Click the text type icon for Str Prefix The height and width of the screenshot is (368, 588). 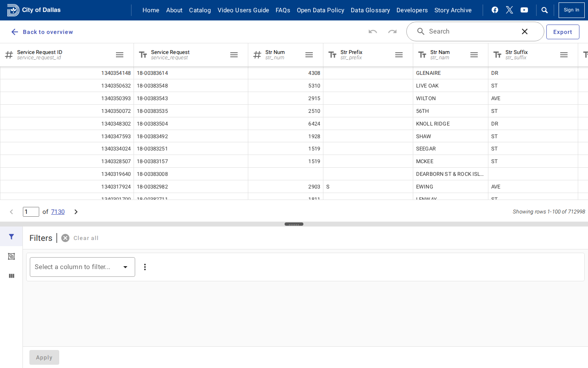[332, 55]
